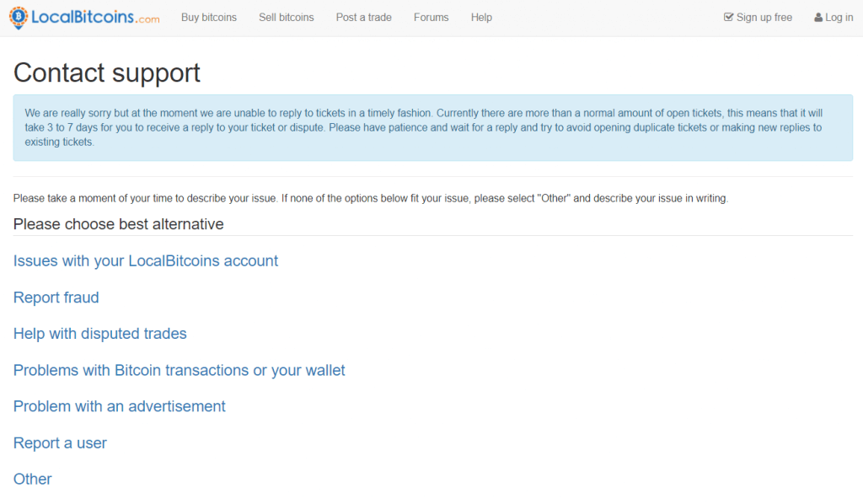
Task: Click the Sign up free checkmark icon
Action: tap(728, 17)
